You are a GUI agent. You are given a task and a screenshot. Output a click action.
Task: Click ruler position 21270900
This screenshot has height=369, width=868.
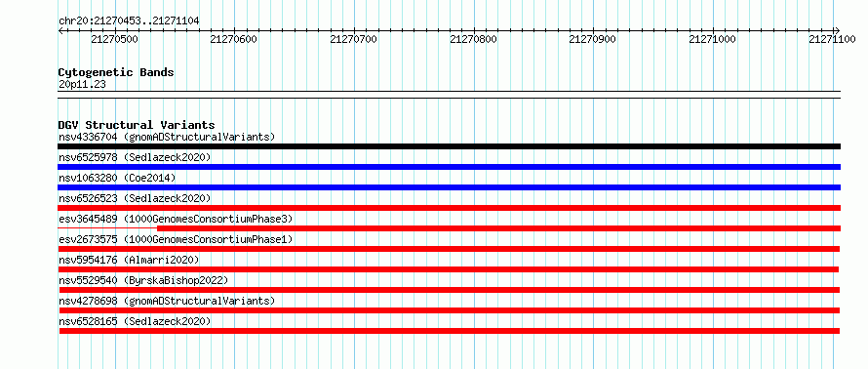593,39
